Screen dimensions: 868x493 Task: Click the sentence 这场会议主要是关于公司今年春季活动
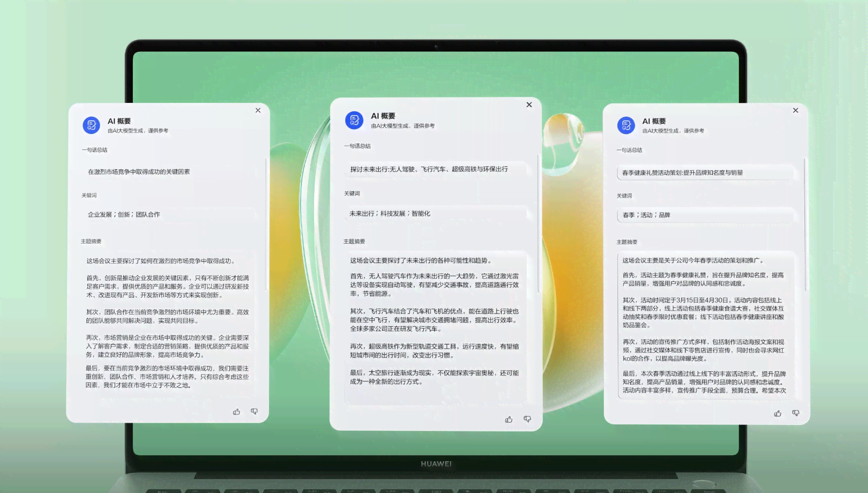point(694,261)
